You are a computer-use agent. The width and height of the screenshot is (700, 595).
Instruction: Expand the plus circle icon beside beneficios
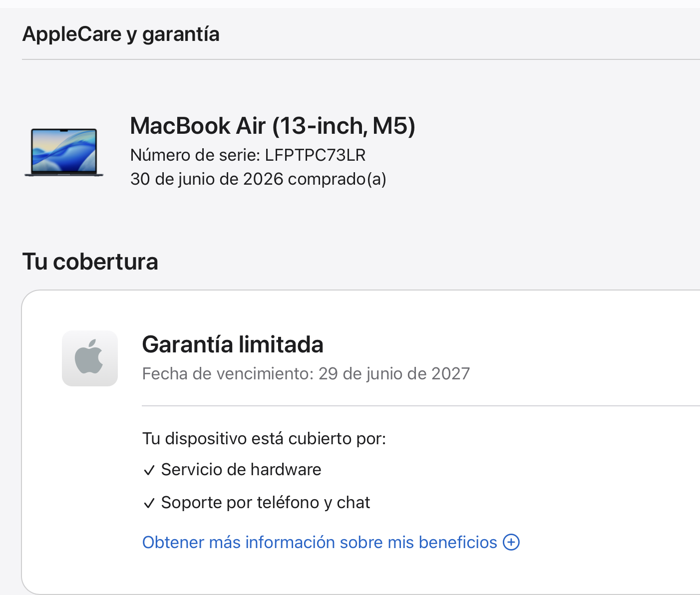[511, 542]
